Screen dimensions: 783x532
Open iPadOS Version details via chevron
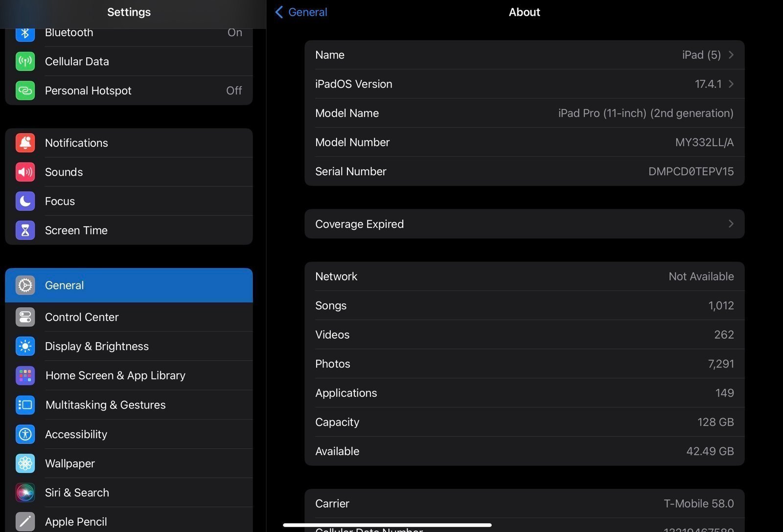pyautogui.click(x=731, y=84)
